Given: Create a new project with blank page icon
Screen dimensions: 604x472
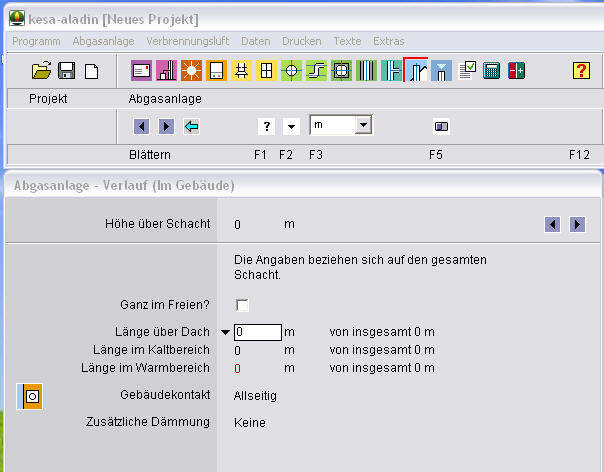Looking at the screenshot, I should coord(91,71).
